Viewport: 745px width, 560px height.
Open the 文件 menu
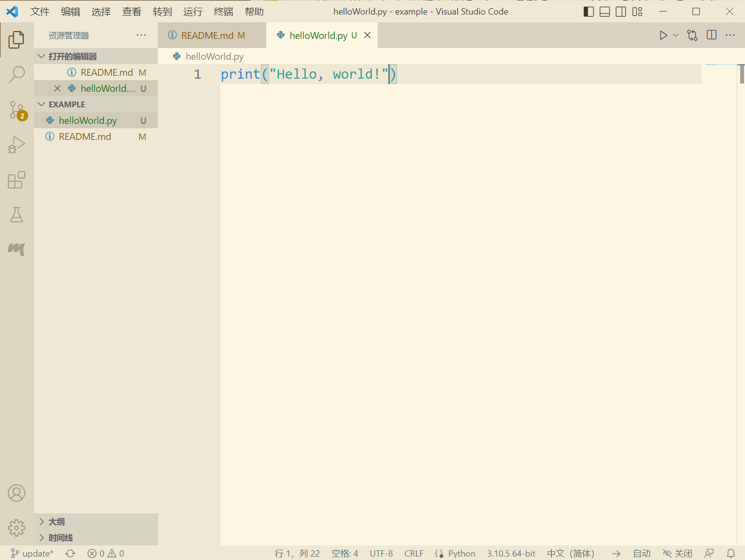[x=40, y=12]
